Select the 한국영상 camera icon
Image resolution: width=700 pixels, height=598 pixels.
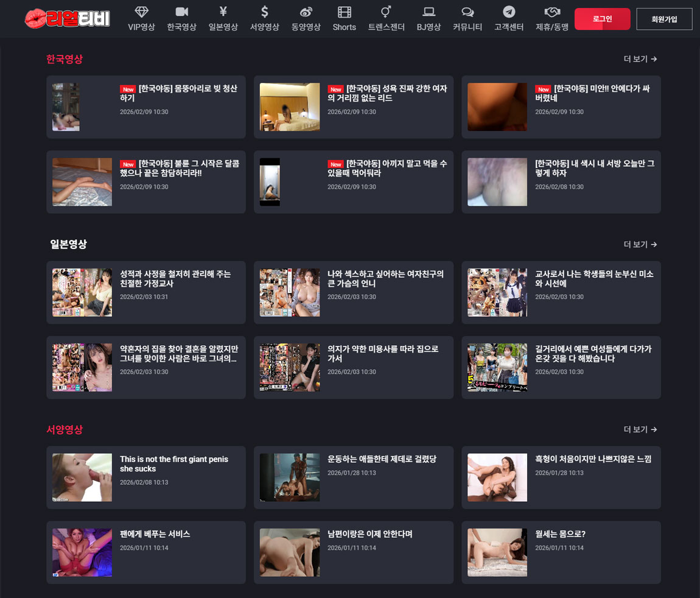[x=181, y=12]
